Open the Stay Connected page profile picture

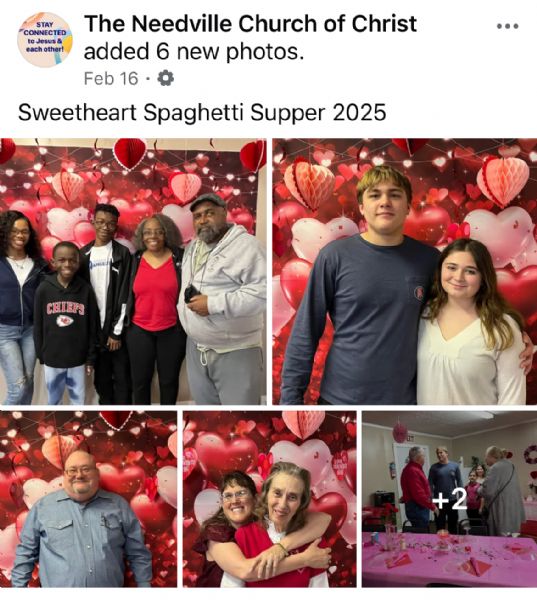coord(45,40)
